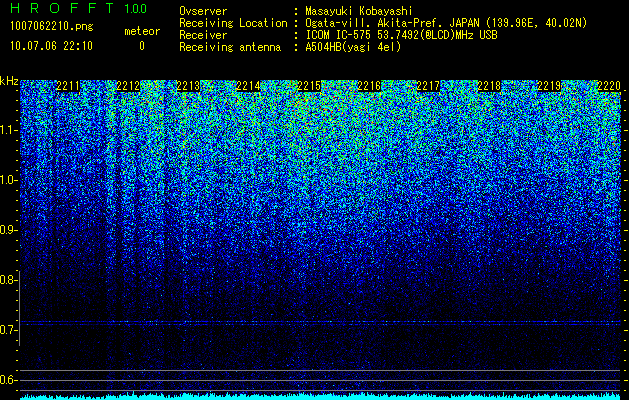Screen dimensions: 629x400
Task: Click the 2212 time marker
Action: (x=128, y=86)
